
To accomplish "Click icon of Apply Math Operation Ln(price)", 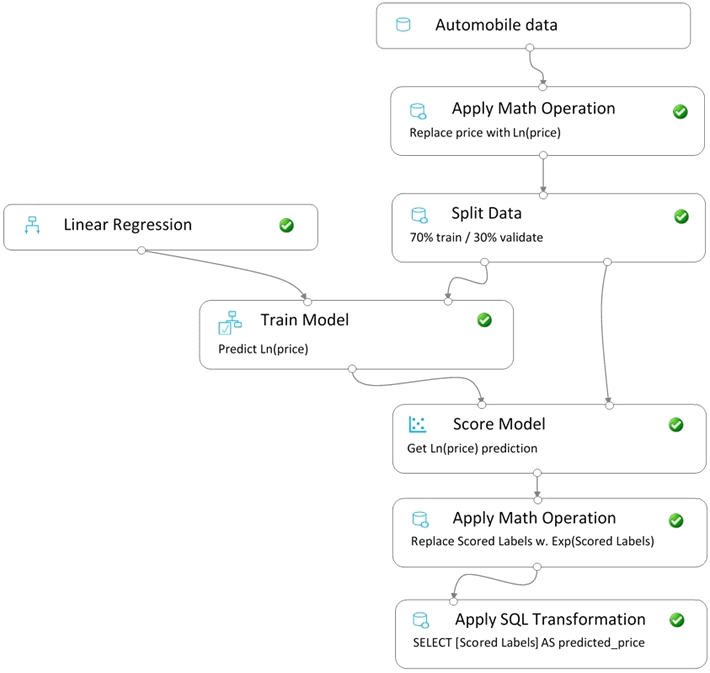I will pos(418,111).
